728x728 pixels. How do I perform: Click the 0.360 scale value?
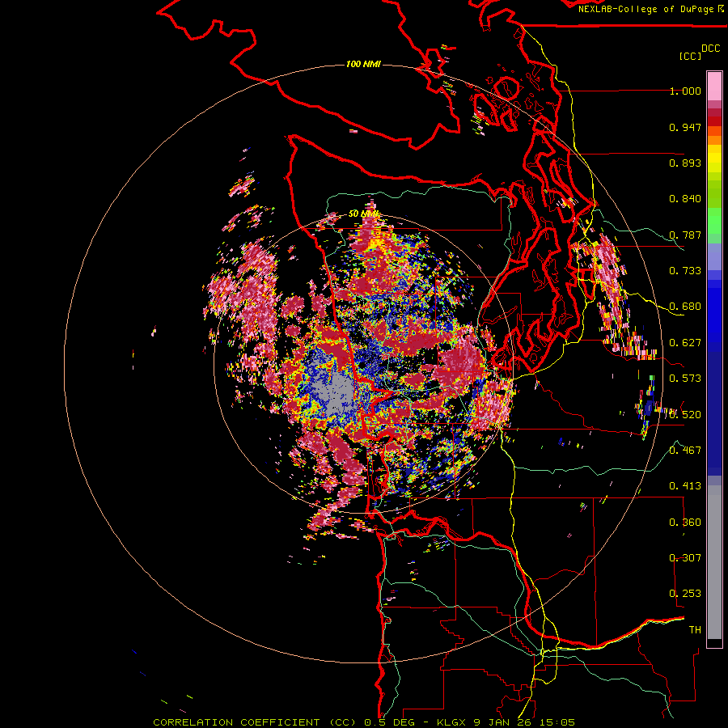(x=685, y=523)
